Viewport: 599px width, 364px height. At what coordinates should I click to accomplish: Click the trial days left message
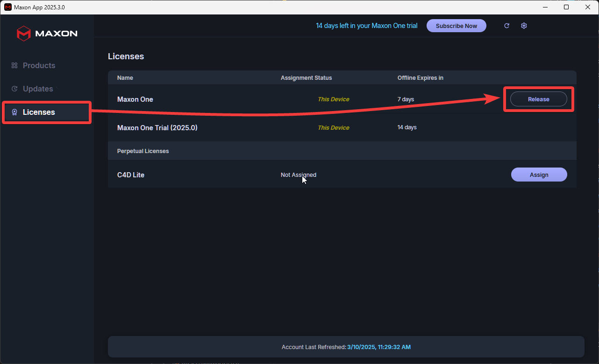367,26
